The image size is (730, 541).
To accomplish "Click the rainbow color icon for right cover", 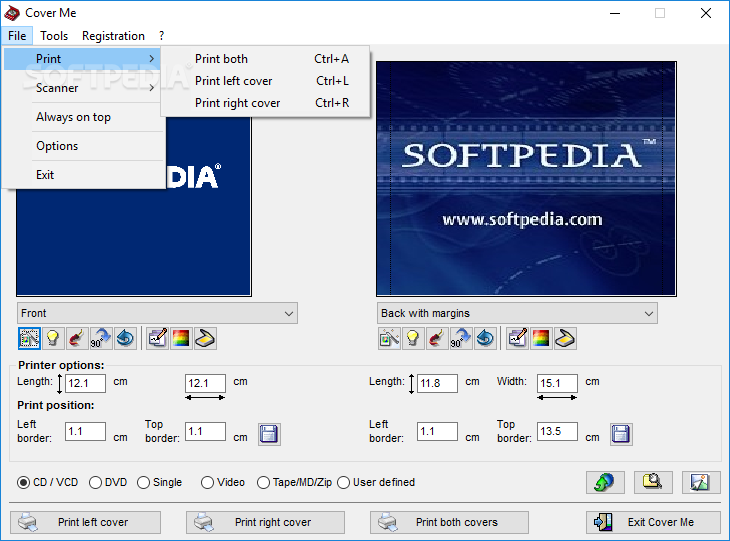I will point(541,338).
